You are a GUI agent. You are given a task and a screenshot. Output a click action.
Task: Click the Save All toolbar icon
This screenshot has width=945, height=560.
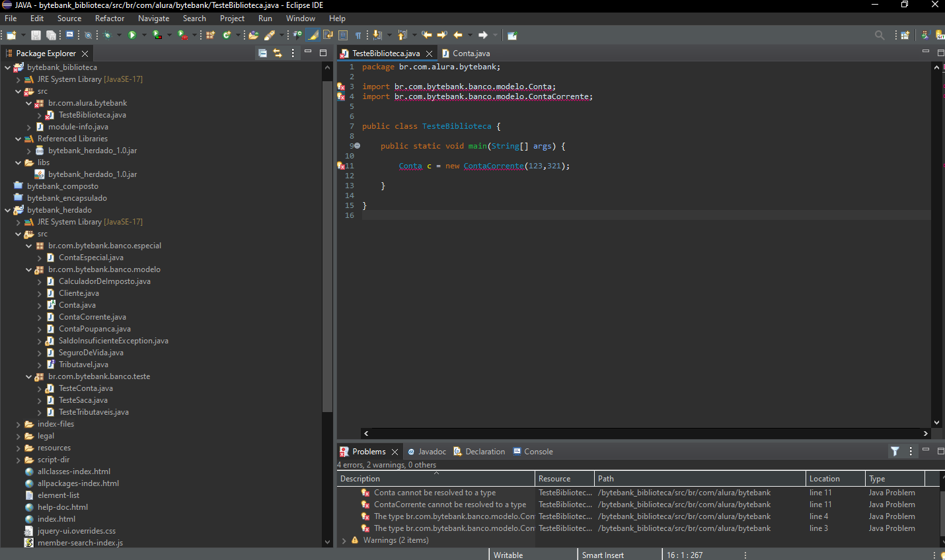click(x=51, y=35)
